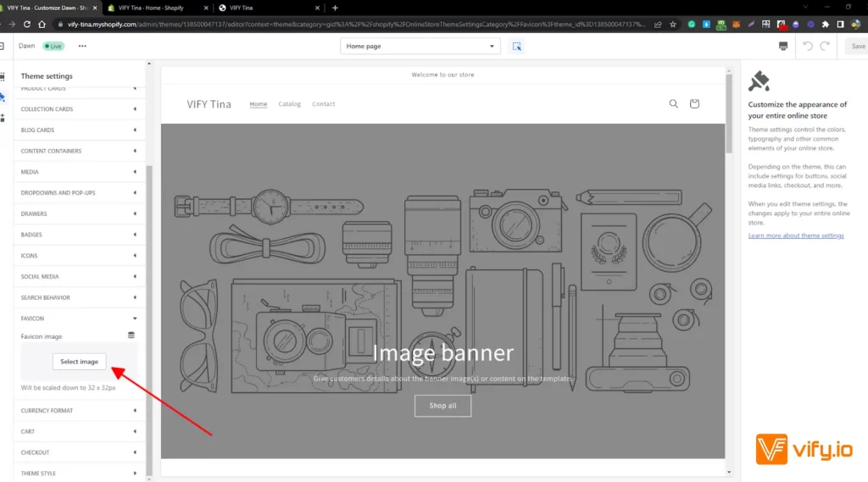This screenshot has height=482, width=868.
Task: Click the VIFY Tina store logo text
Action: 209,104
